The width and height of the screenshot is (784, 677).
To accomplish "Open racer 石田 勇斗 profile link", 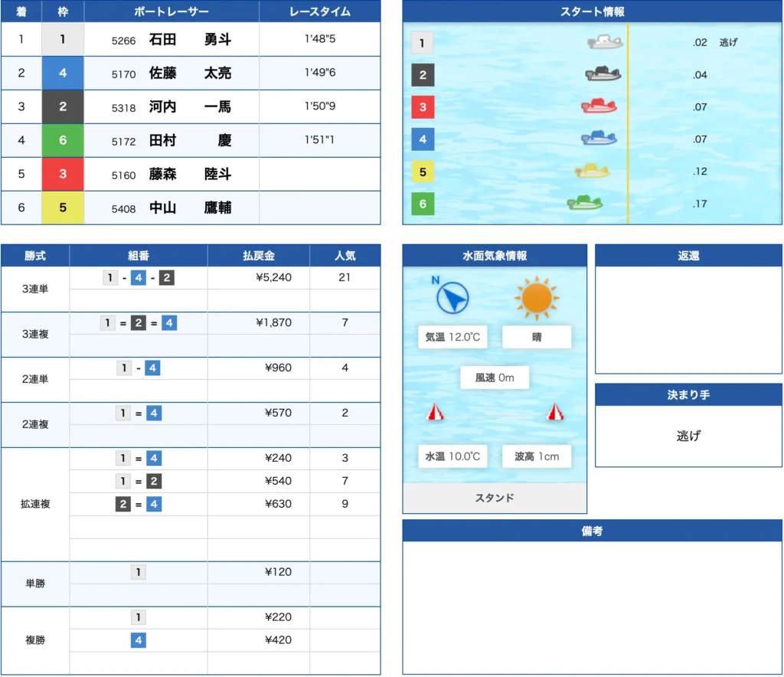I will (190, 40).
